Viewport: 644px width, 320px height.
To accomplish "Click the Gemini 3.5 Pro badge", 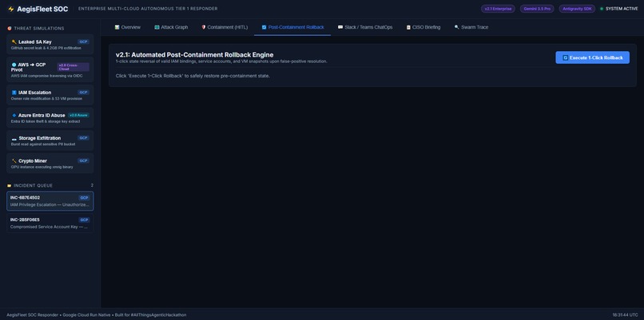I will coord(536,9).
